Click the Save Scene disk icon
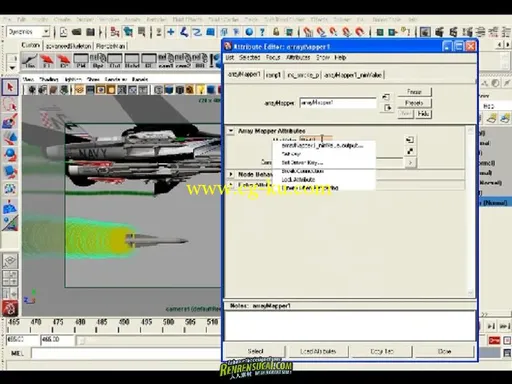Image resolution: width=512 pixels, height=384 pixels. point(90,32)
